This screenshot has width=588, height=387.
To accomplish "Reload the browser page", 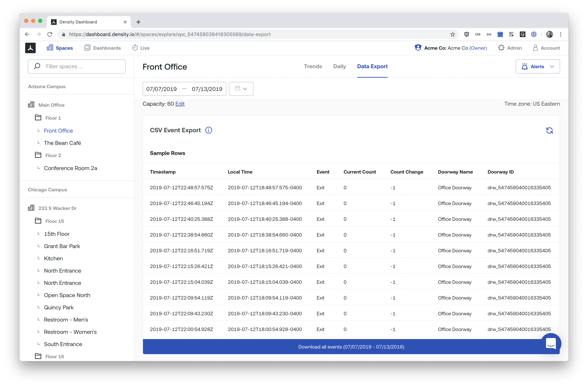I will coord(50,34).
